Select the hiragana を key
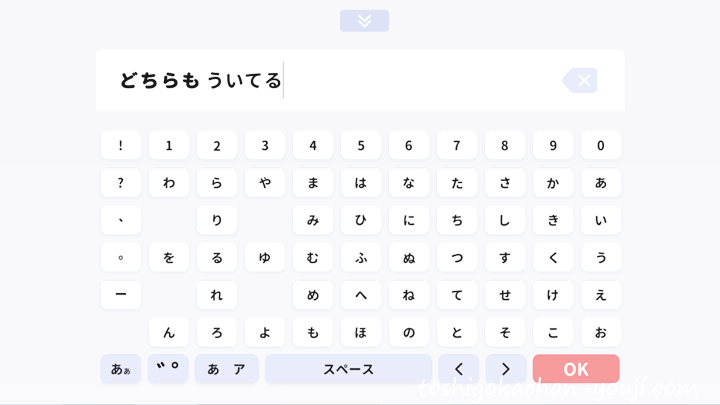Viewport: 720px width, 405px height. point(169,257)
